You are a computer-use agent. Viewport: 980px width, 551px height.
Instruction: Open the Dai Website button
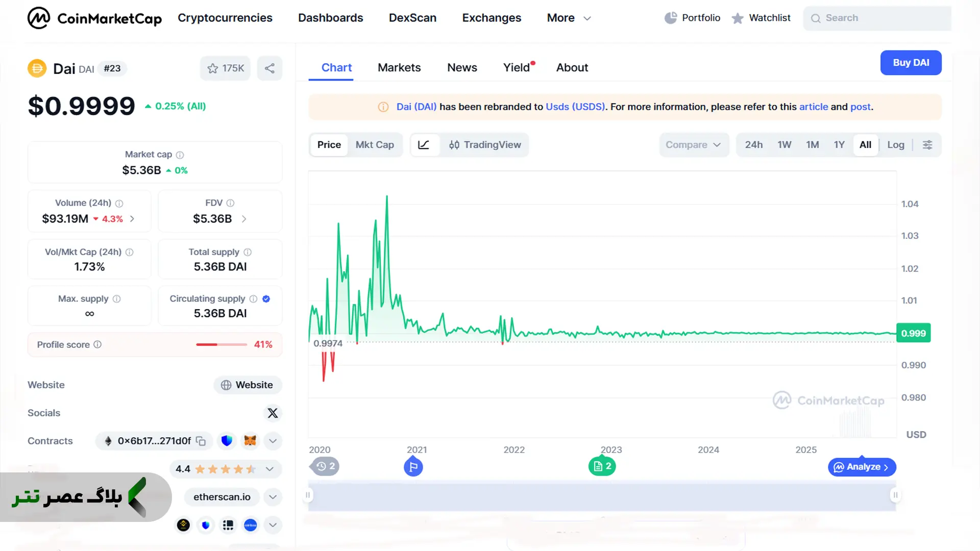[x=248, y=385]
